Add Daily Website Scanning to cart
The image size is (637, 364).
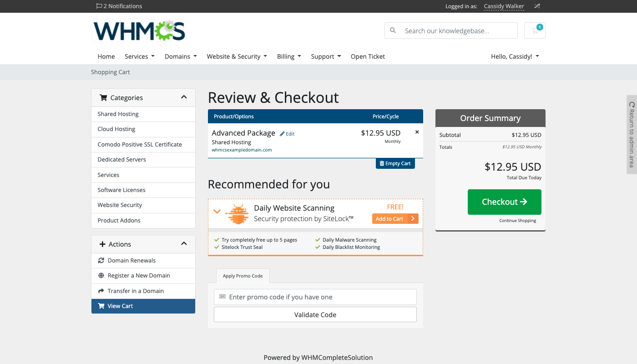pyautogui.click(x=394, y=219)
